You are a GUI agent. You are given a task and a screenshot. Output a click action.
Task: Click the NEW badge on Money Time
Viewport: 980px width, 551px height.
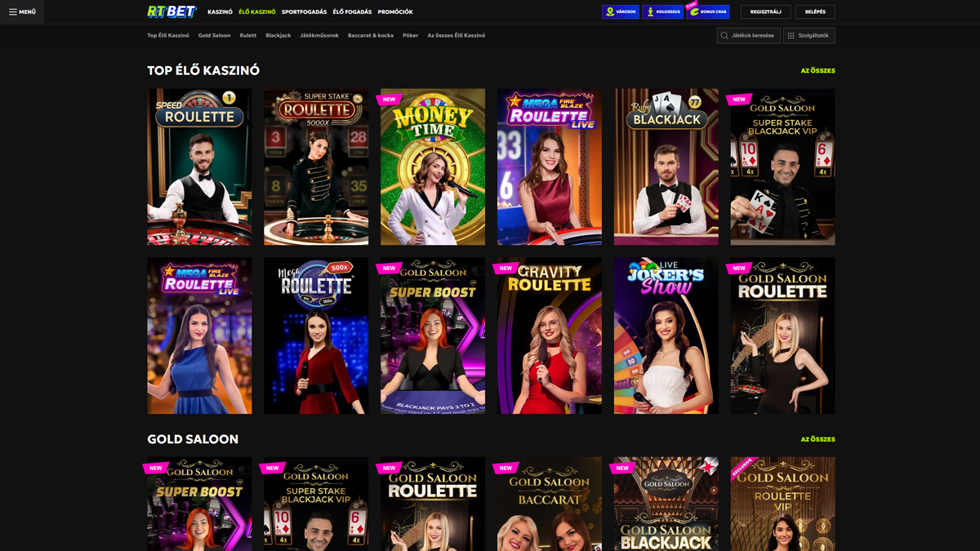tap(389, 99)
